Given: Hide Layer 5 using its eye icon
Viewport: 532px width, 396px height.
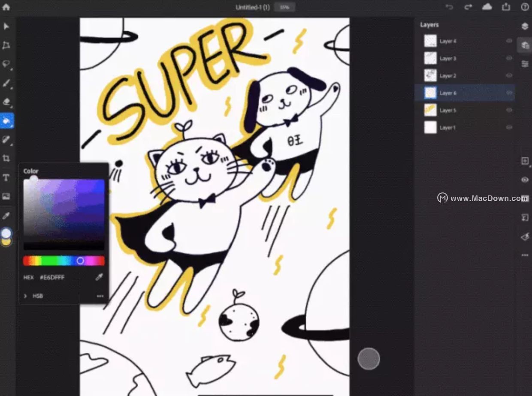Looking at the screenshot, I should [509, 110].
